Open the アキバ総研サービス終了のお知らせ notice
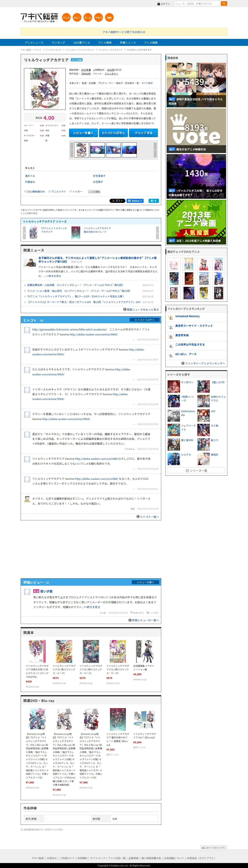The width and height of the screenshot is (248, 868). [x=124, y=32]
